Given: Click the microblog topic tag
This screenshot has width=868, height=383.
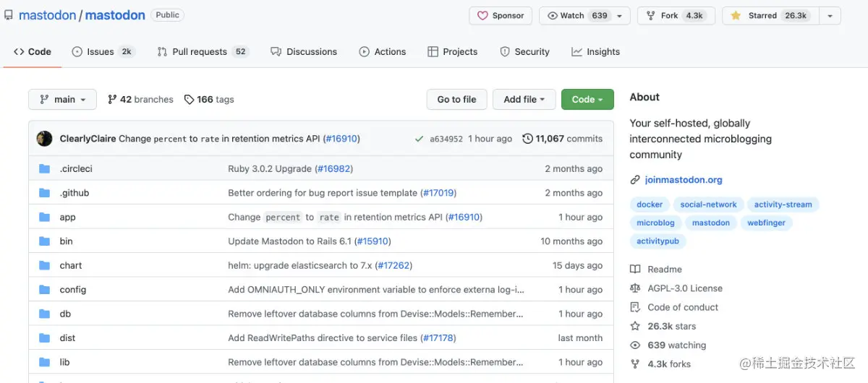Looking at the screenshot, I should [x=655, y=223].
